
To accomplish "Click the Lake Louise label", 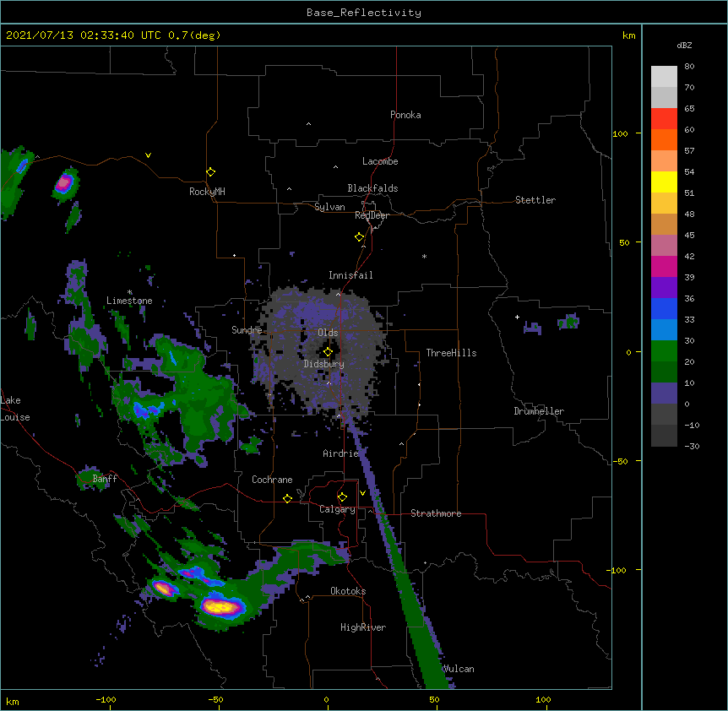I will pyautogui.click(x=15, y=409).
